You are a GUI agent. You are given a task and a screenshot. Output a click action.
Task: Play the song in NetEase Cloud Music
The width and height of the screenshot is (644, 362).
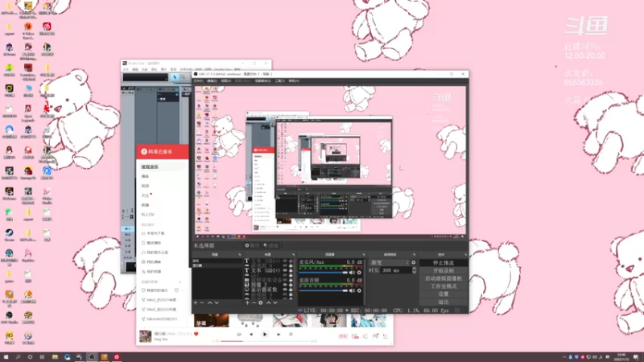coord(265,335)
